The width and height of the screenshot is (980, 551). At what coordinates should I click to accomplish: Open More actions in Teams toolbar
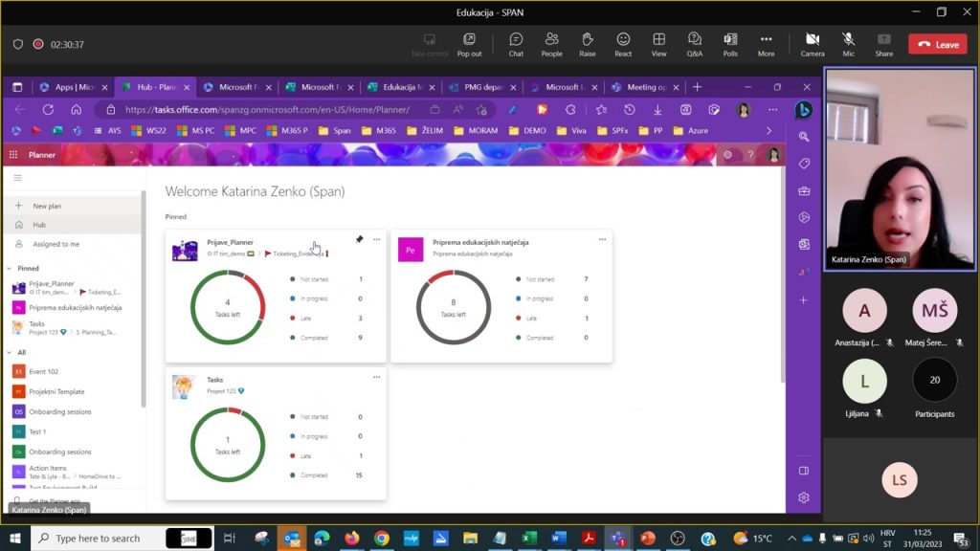click(x=766, y=45)
